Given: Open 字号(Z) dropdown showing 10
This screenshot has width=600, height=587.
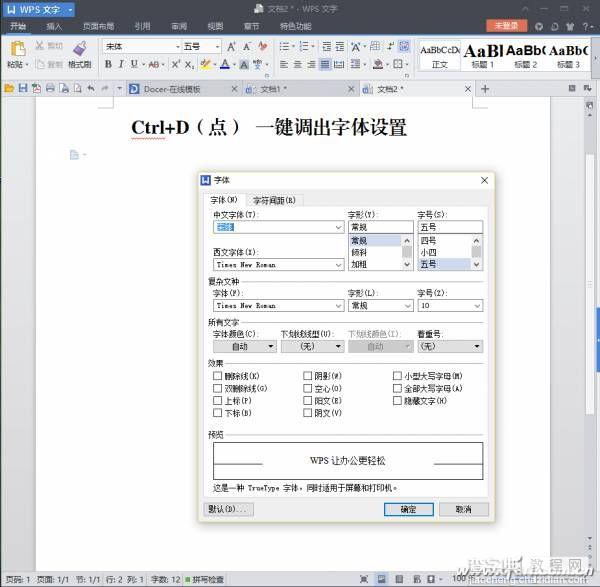Looking at the screenshot, I should [477, 306].
